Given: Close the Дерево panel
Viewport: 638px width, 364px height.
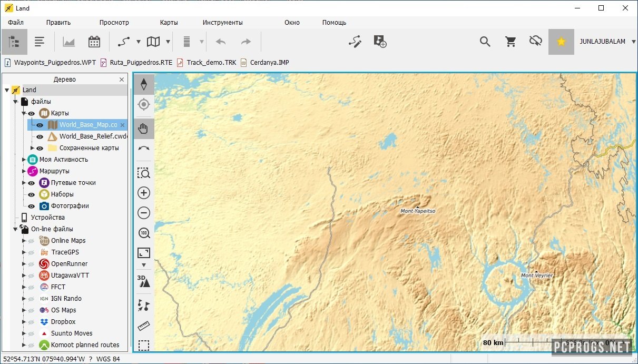Looking at the screenshot, I should [x=122, y=80].
